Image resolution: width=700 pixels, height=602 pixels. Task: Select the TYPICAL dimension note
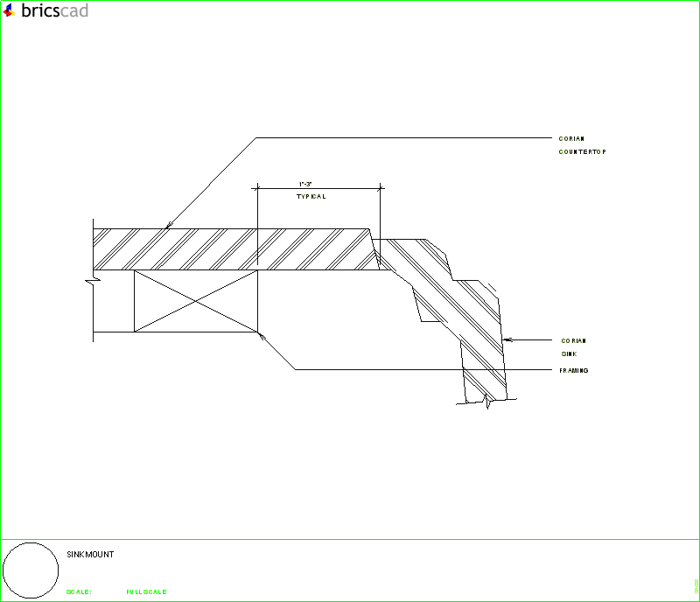tap(311, 197)
